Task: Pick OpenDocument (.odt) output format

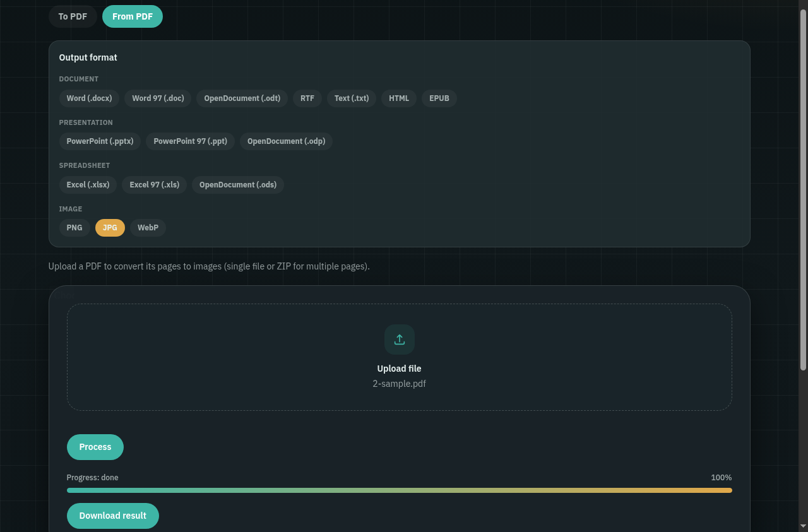Action: point(242,98)
